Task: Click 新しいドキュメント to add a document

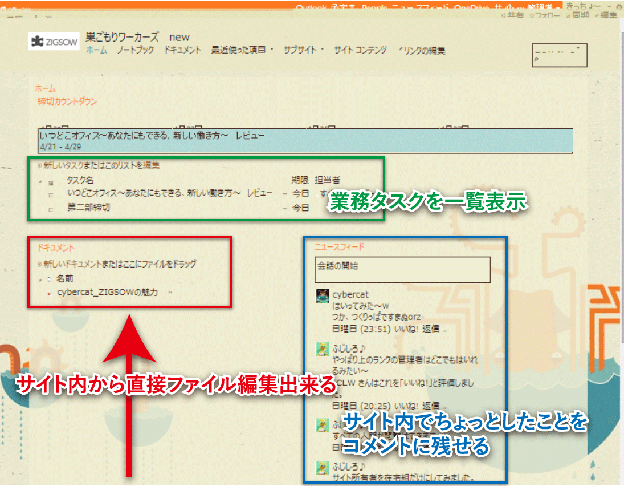Action: click(71, 263)
